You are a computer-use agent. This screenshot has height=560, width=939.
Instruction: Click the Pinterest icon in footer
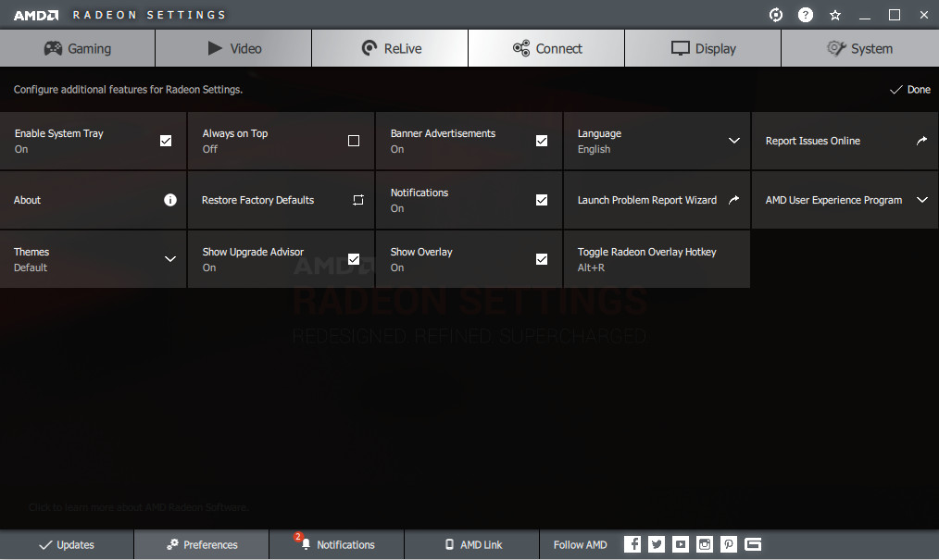pos(729,544)
